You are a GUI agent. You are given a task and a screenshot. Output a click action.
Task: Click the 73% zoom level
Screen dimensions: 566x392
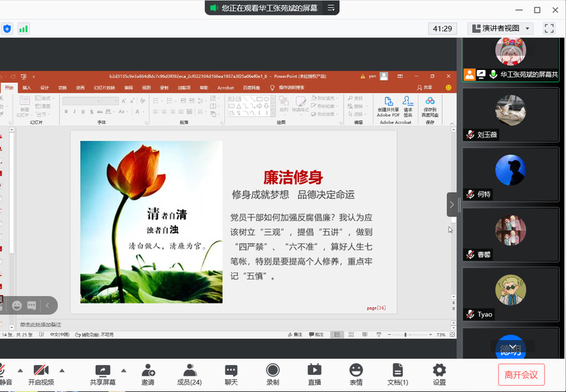click(x=441, y=335)
